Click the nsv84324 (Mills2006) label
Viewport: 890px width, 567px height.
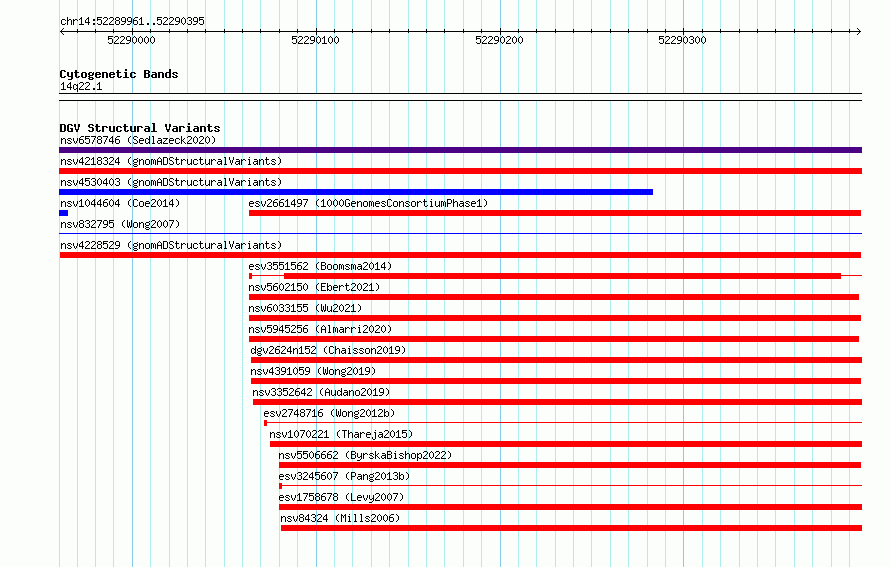[x=340, y=518]
